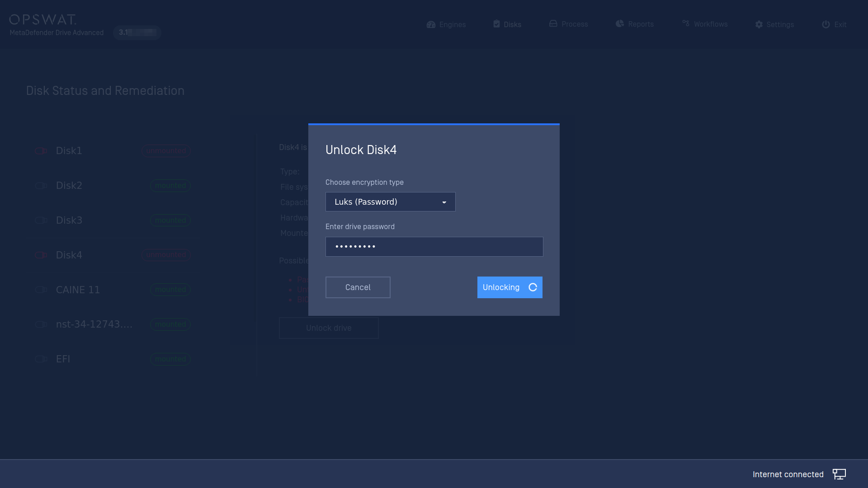Click the Unlock drive button
Screen dimensions: 868x488
(329, 328)
